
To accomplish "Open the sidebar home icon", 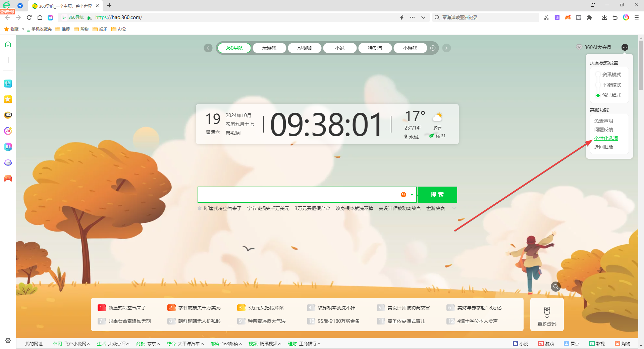I will click(8, 44).
